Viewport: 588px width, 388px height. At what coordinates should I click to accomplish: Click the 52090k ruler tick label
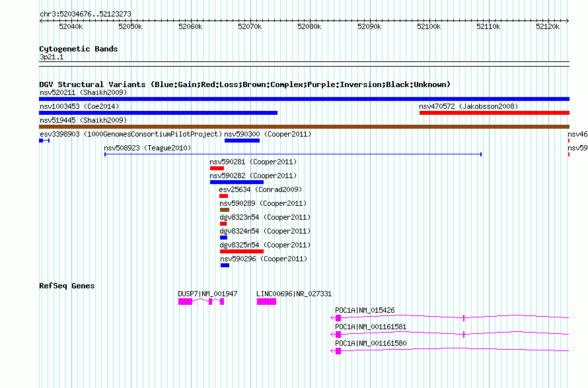point(369,26)
